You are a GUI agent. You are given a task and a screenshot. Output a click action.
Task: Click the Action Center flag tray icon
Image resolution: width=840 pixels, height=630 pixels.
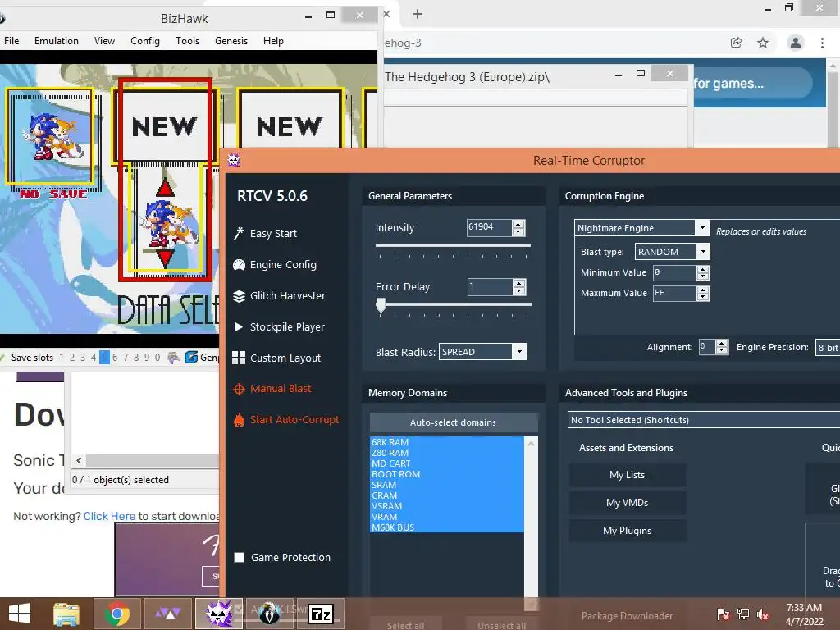[x=724, y=614]
